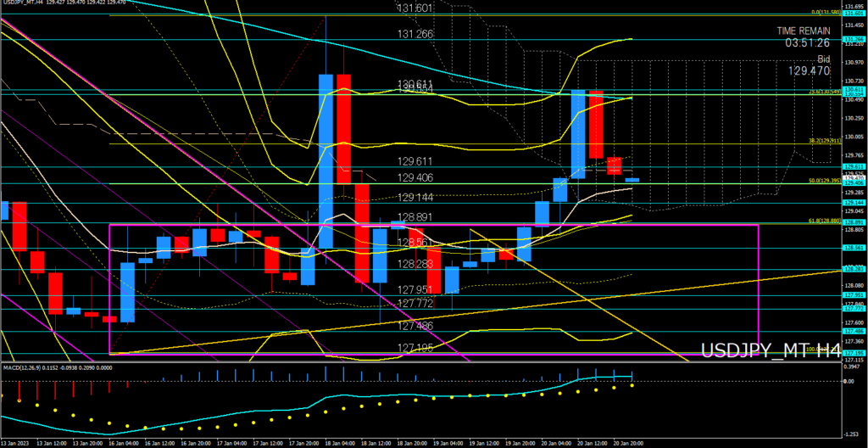Click the 20 Jan 20:00 time label
Screen dimensions: 868x448
pos(630,444)
